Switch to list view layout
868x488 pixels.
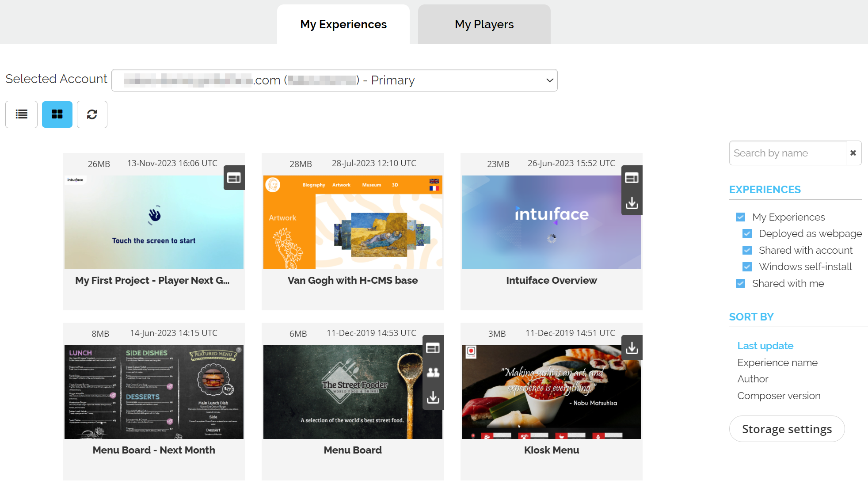(21, 114)
